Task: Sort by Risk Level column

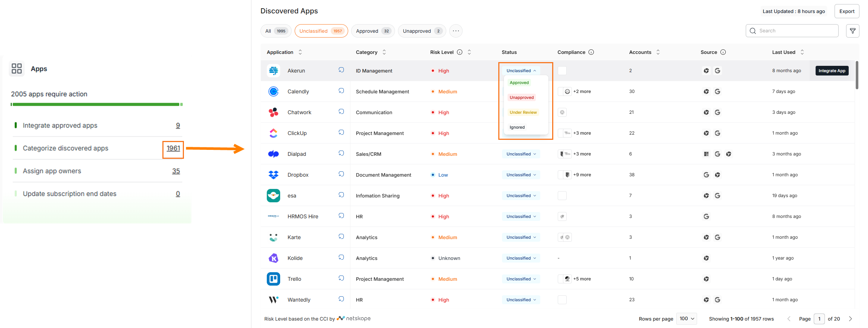Action: click(x=469, y=52)
